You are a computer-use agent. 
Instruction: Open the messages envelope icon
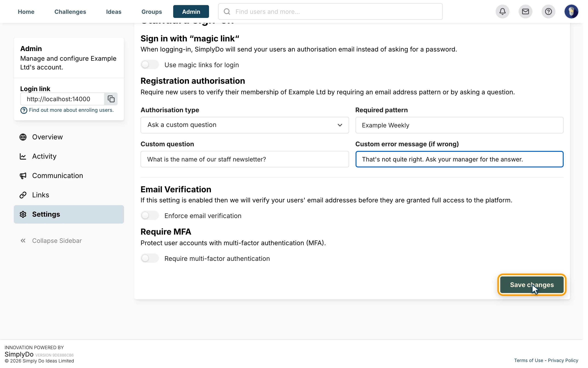525,11
